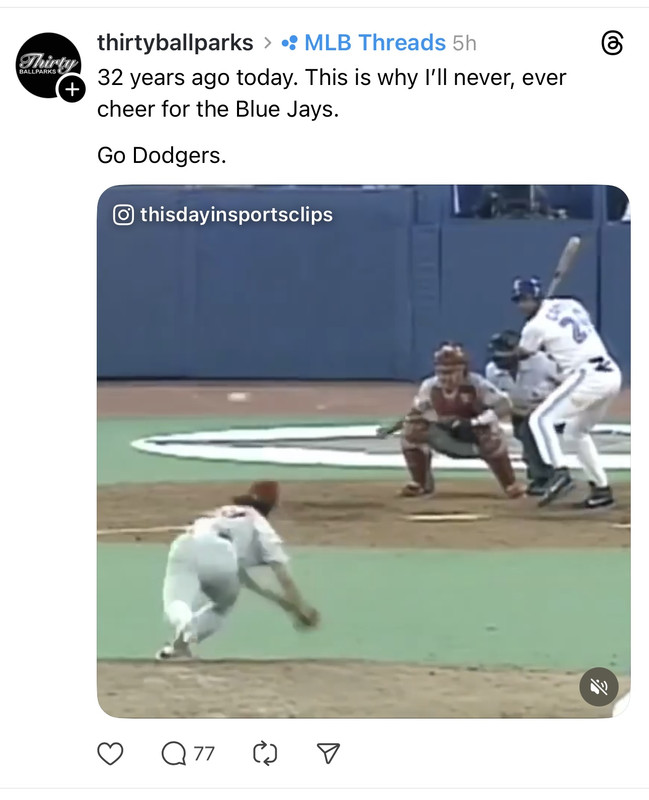649x800 pixels.
Task: Like the post with heart icon
Action: click(x=110, y=754)
